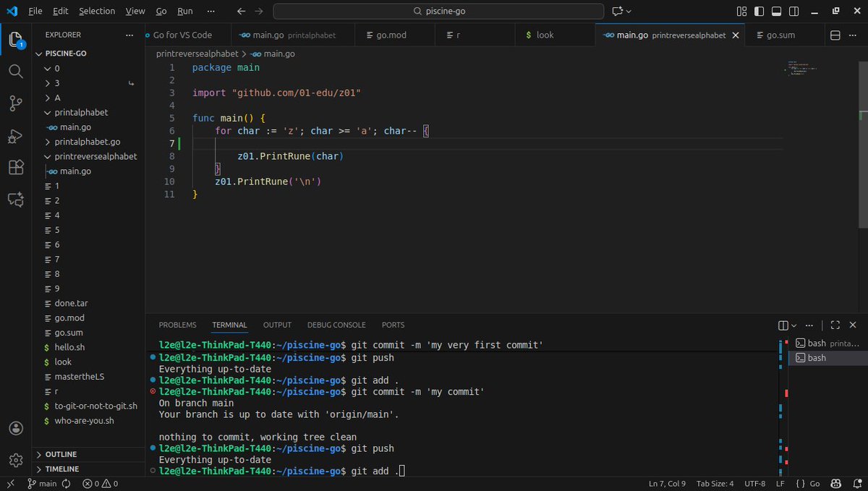Toggle the bottom panel visibility
Screen dimensions: 868x491
pyautogui.click(x=776, y=11)
